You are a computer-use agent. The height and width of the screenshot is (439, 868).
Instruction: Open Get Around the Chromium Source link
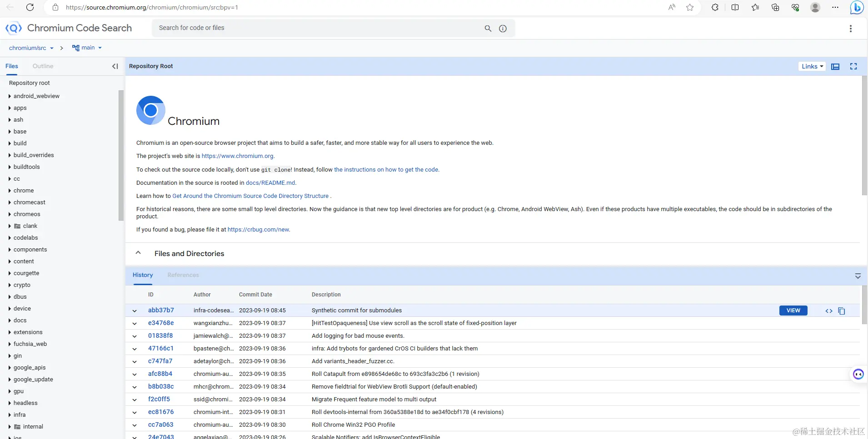[250, 196]
